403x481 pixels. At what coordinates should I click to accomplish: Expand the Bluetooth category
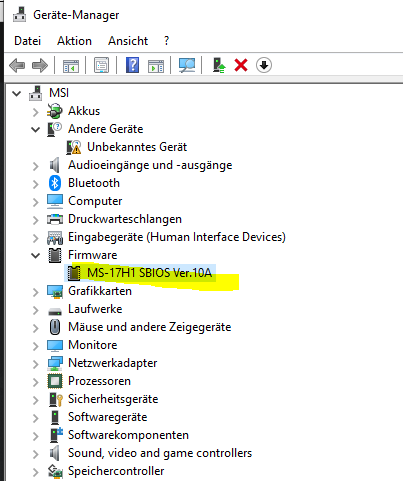pyautogui.click(x=35, y=184)
